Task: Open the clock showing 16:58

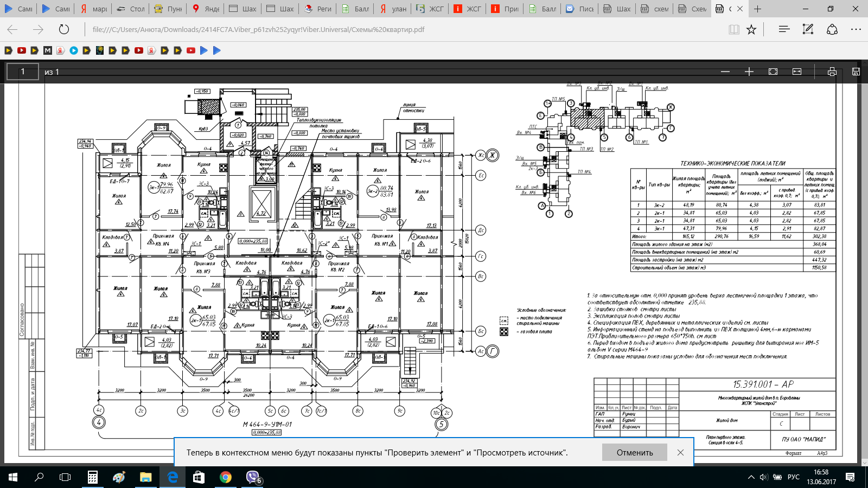Action: (x=821, y=477)
